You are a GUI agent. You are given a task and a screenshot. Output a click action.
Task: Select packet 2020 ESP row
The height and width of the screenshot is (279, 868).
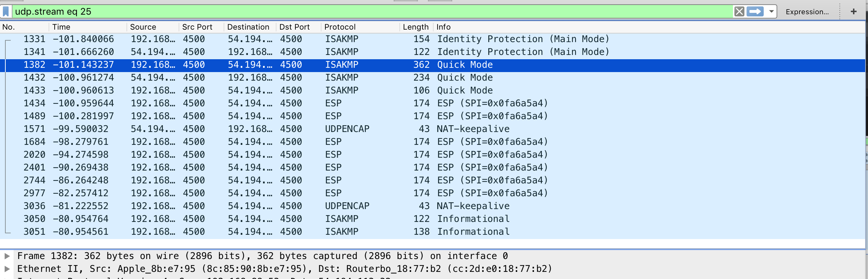(x=432, y=155)
